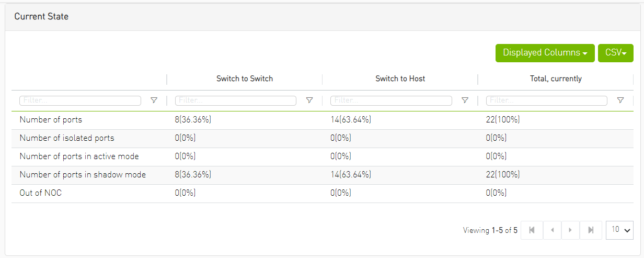Select the Out of NOC row
644x258 pixels.
click(x=41, y=193)
